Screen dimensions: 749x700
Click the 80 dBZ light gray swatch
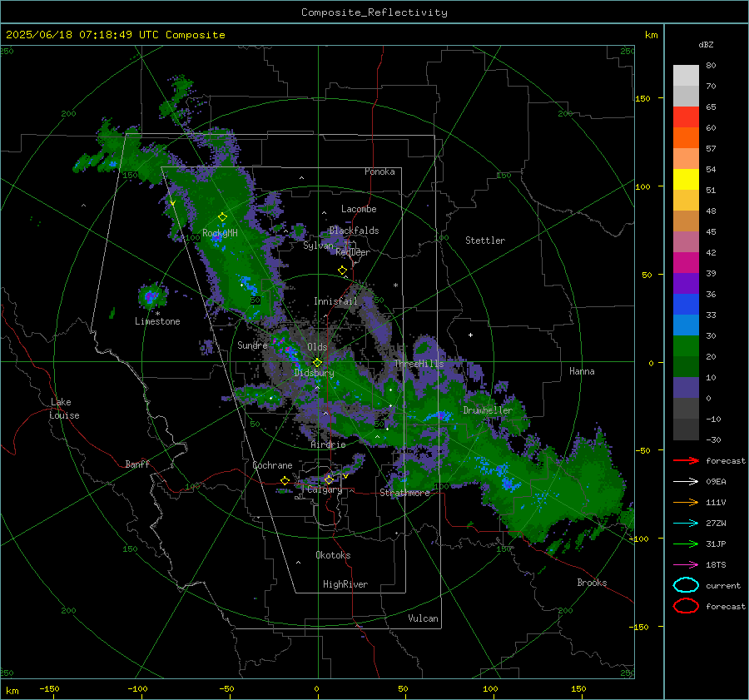(x=686, y=75)
